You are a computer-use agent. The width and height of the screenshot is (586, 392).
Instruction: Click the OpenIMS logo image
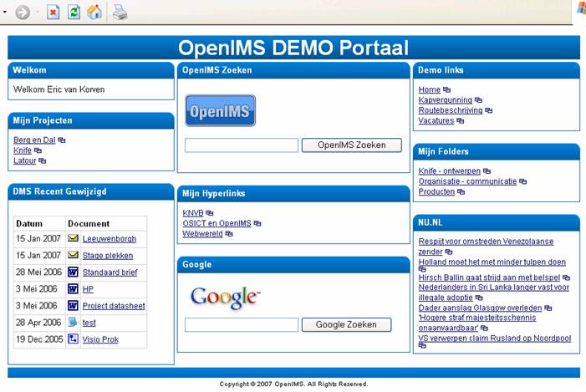click(220, 110)
